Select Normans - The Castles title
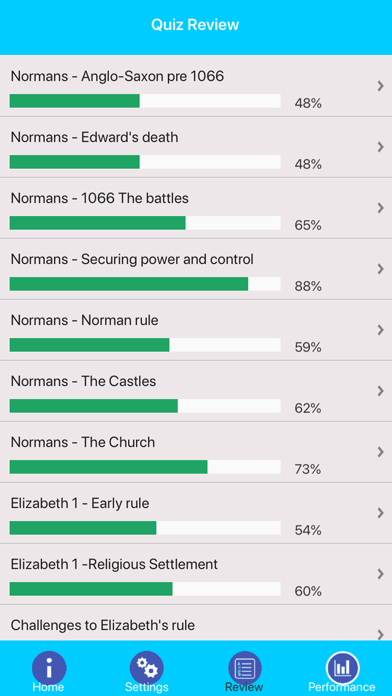Viewport: 392px width, 696px height. [83, 381]
